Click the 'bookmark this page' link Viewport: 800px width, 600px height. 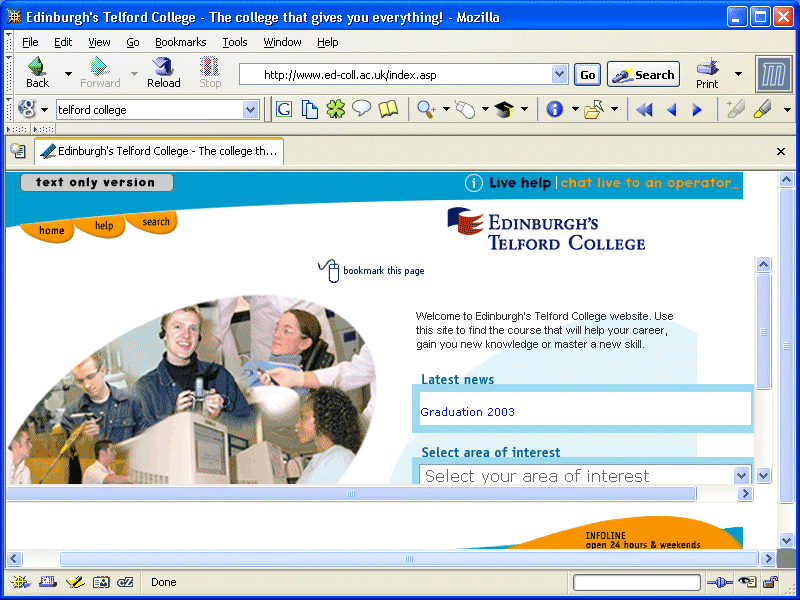coord(371,270)
